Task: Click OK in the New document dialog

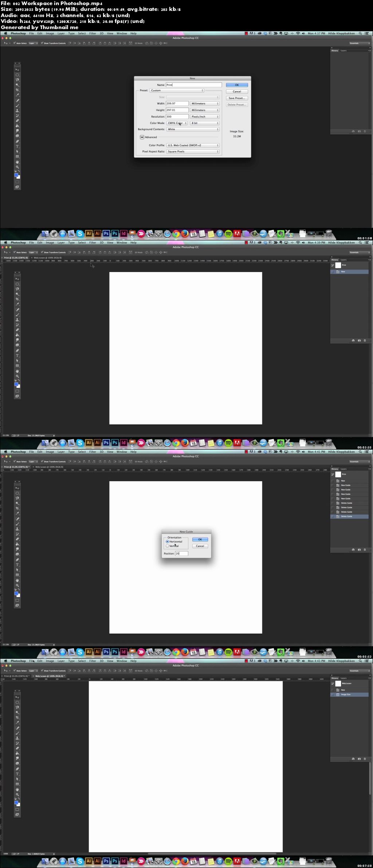Action: pos(237,85)
